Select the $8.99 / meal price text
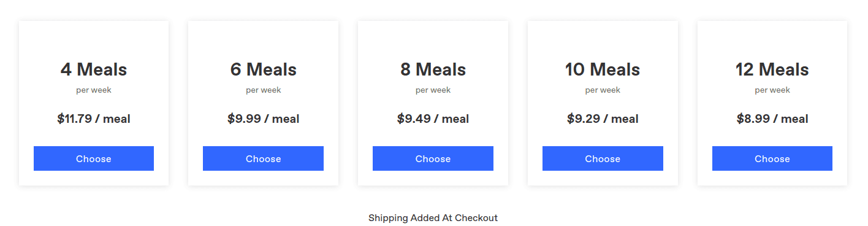Viewport: 868px width, 226px height. (772, 119)
